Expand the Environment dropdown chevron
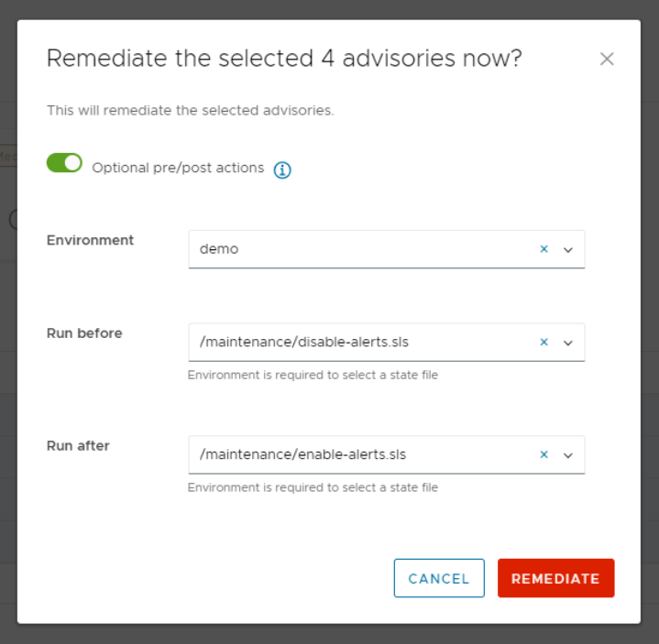 pos(567,249)
